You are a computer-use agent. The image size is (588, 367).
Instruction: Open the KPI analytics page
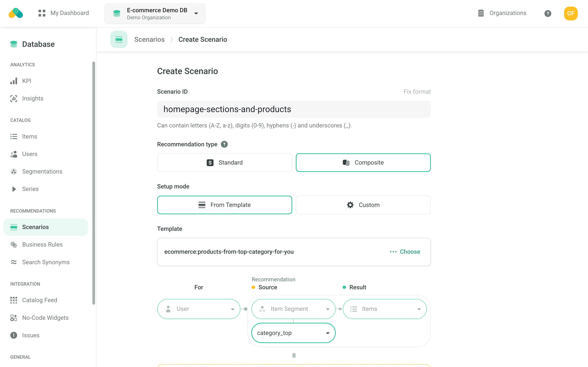pyautogui.click(x=27, y=81)
